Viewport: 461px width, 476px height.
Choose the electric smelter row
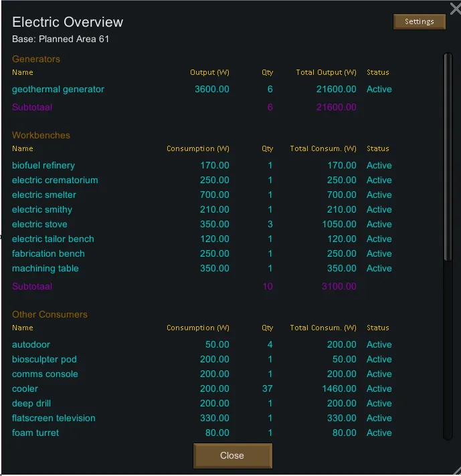coord(44,195)
